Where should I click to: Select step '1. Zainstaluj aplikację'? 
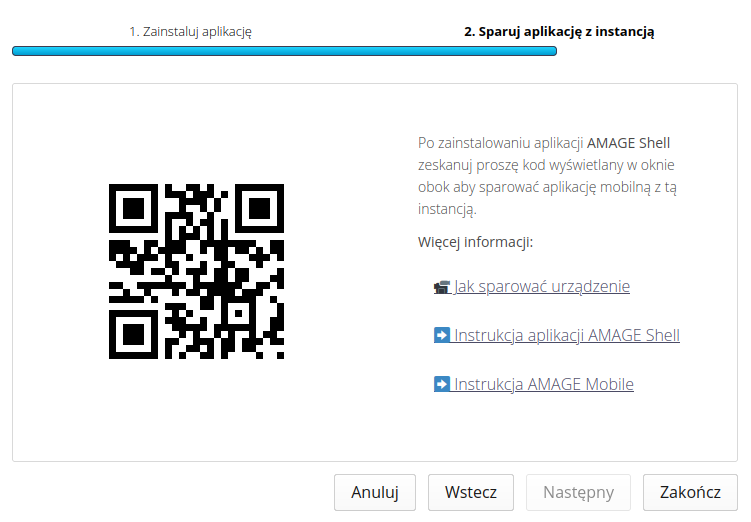[x=190, y=31]
